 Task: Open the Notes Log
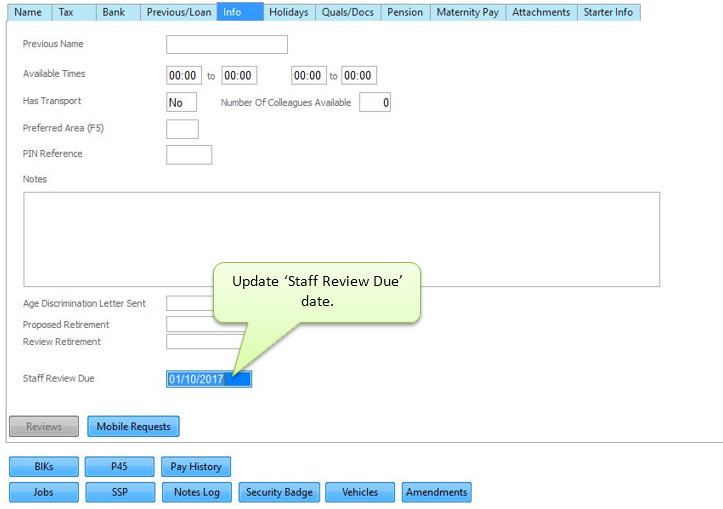tap(196, 492)
